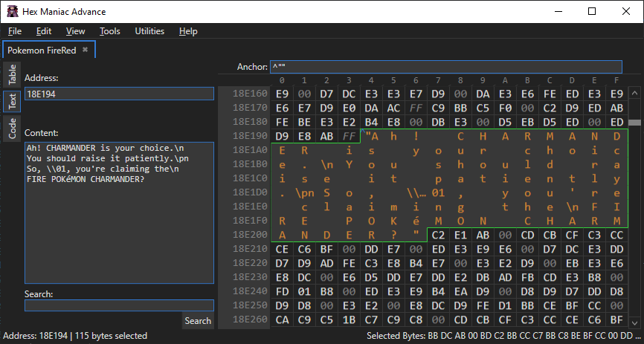Open the Help menu
The image size is (644, 344).
(188, 31)
